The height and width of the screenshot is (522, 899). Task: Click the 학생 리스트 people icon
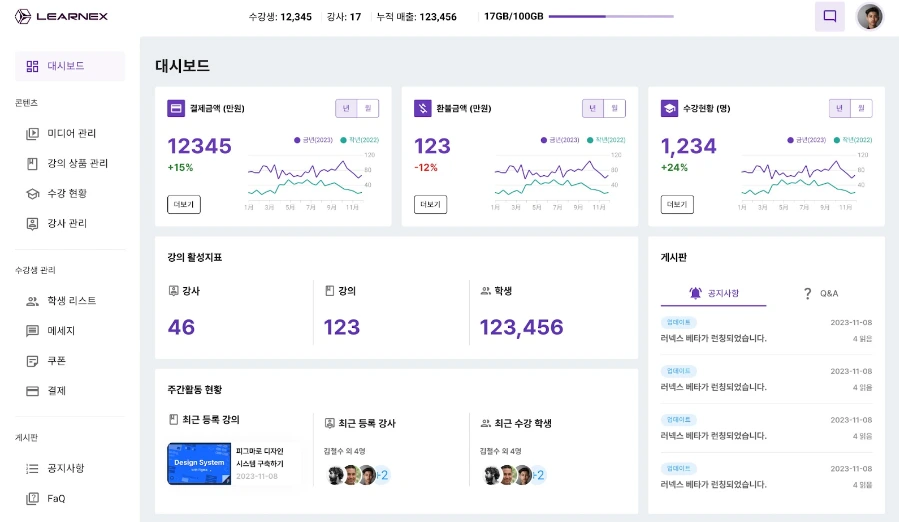click(33, 301)
